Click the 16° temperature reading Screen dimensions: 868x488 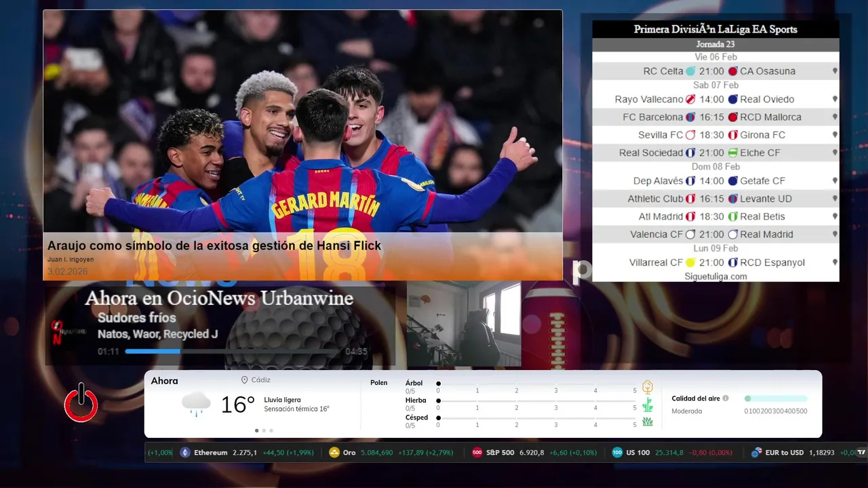(x=238, y=405)
